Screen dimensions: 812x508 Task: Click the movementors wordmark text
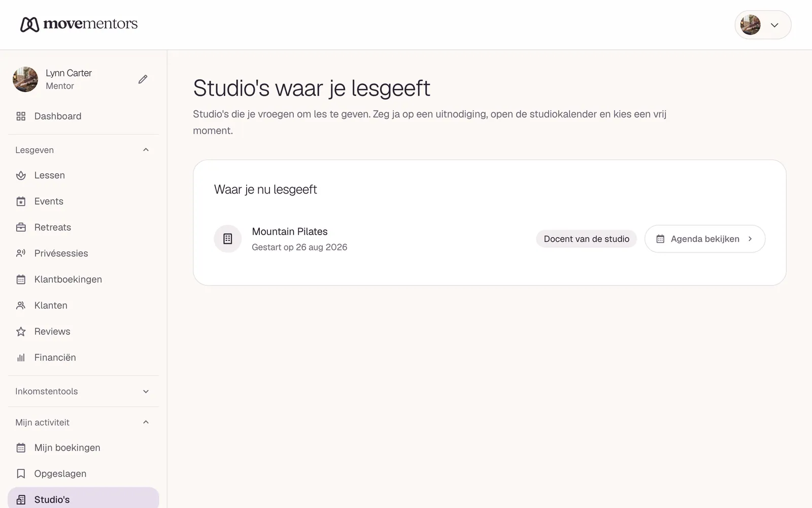(x=90, y=23)
